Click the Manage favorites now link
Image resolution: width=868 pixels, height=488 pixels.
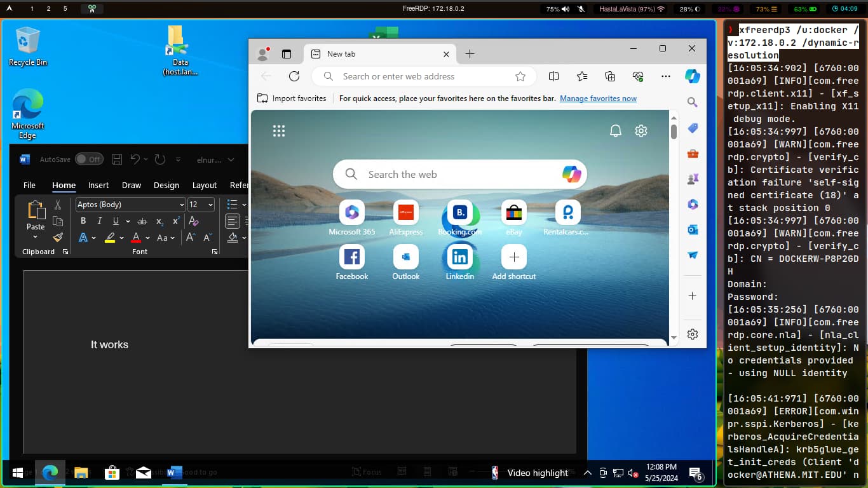(598, 98)
